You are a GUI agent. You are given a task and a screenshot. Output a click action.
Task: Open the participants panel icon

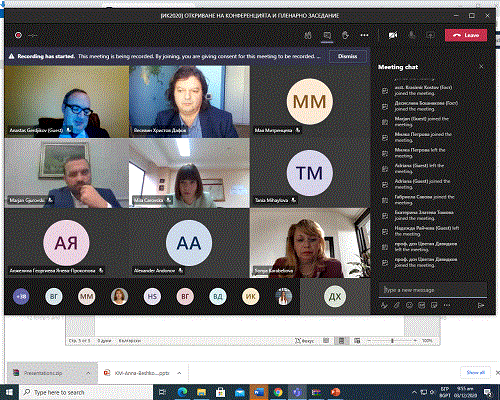[x=308, y=35]
